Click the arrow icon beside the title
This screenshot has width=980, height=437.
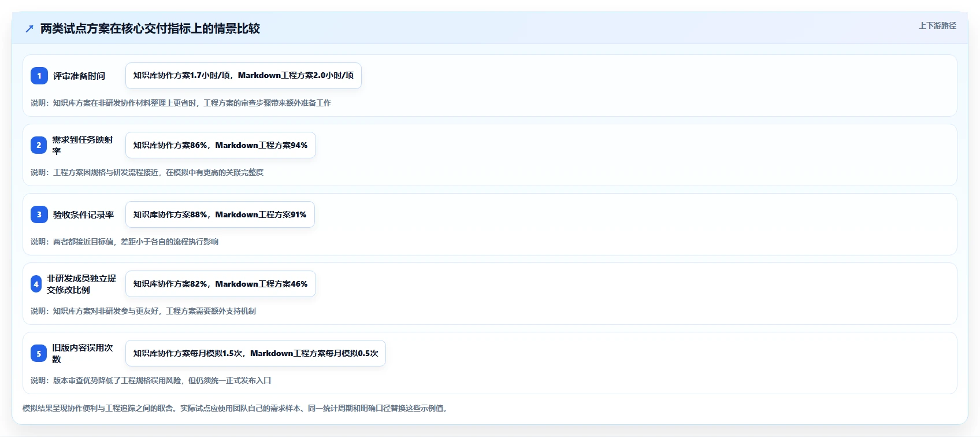point(29,29)
